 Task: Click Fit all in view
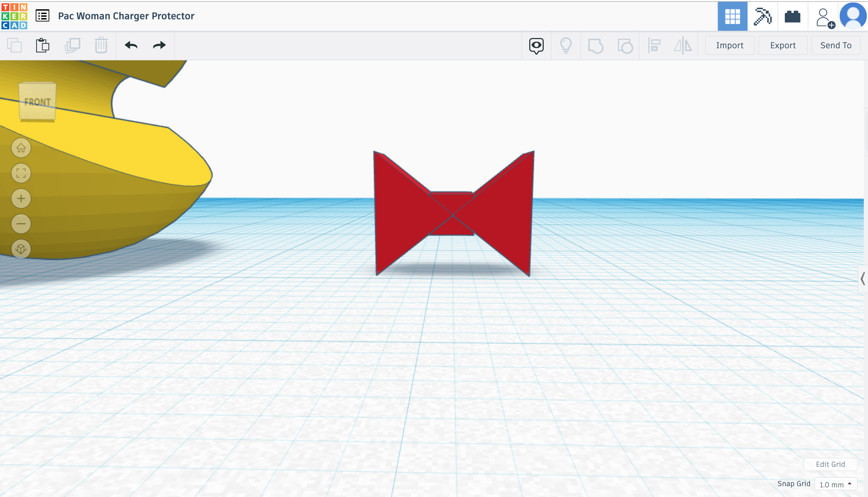tap(21, 173)
